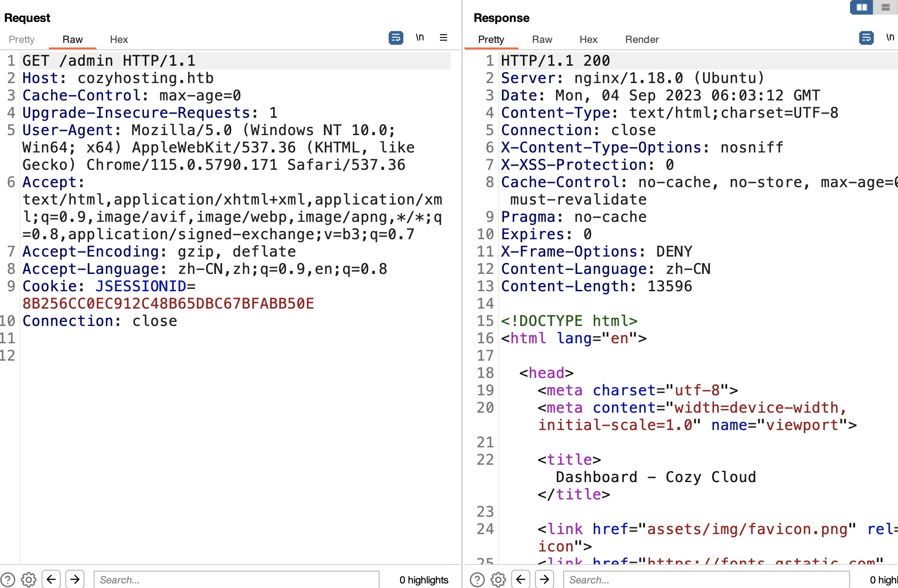Toggle show non-printable characters in Response panel
The height and width of the screenshot is (588, 898).
[890, 38]
